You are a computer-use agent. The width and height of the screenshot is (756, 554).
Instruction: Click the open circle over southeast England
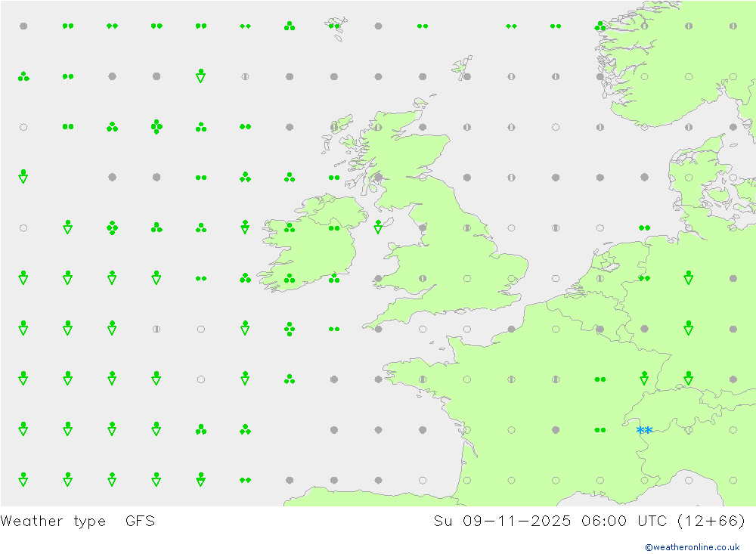coord(511,278)
